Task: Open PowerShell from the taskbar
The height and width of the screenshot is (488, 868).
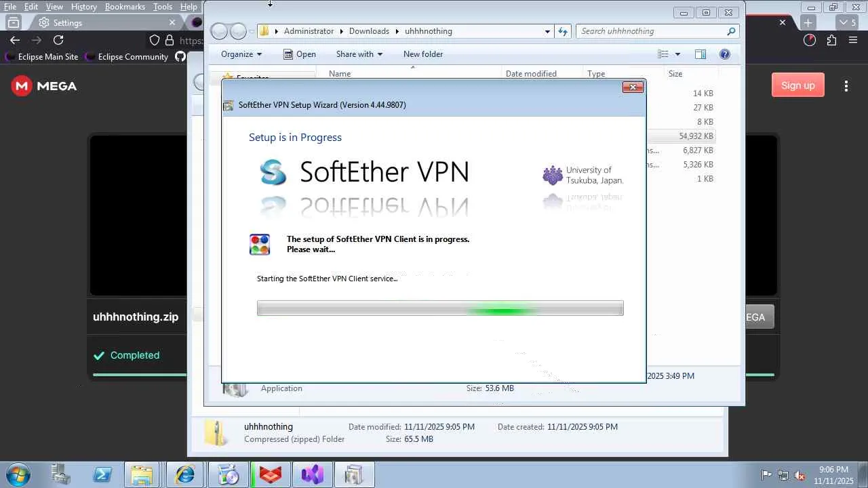Action: (x=102, y=474)
